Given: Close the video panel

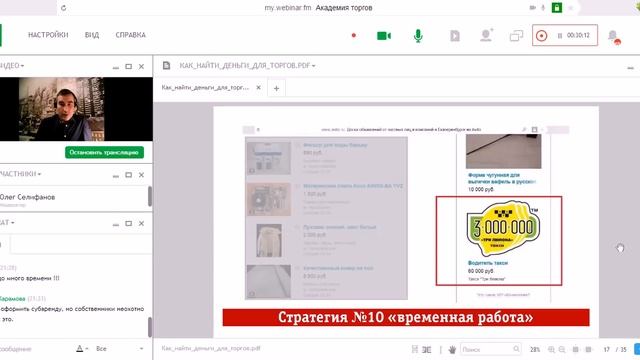Looking at the screenshot, I should tap(141, 67).
